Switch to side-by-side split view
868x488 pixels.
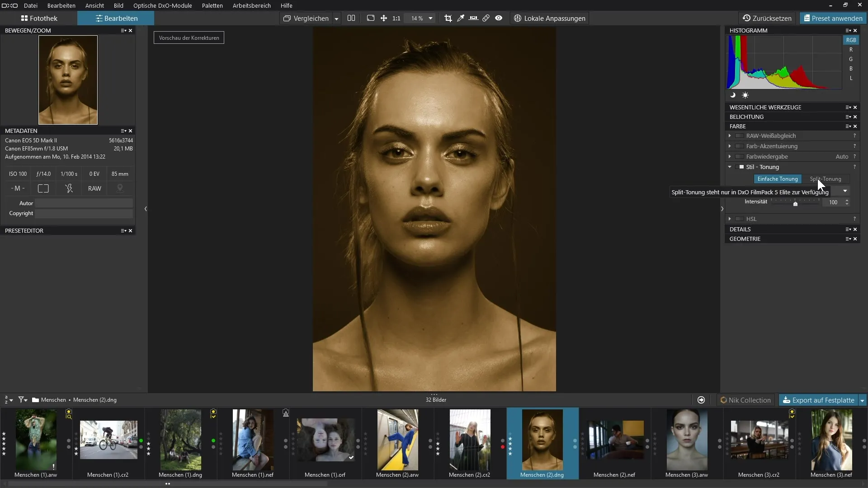351,18
